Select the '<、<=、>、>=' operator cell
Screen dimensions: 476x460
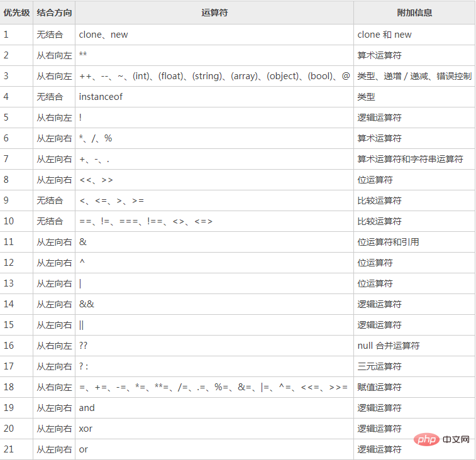pos(214,200)
